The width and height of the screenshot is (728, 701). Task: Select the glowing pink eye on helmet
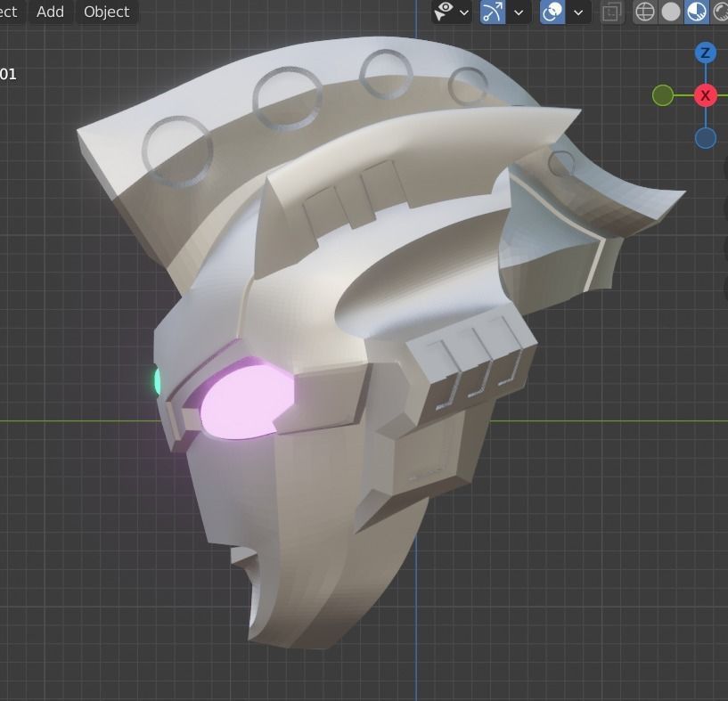[x=248, y=401]
